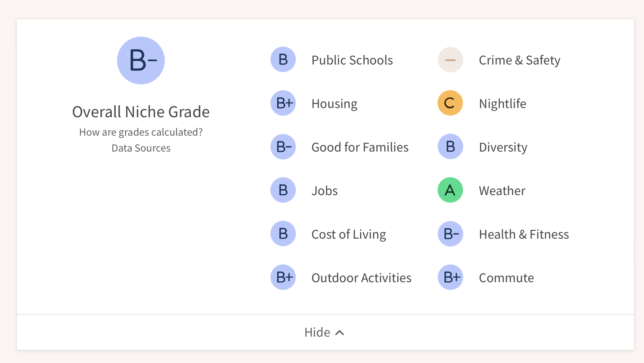Image resolution: width=644 pixels, height=363 pixels.
Task: Click the B- badge next to Health & Fitness
Action: (450, 234)
